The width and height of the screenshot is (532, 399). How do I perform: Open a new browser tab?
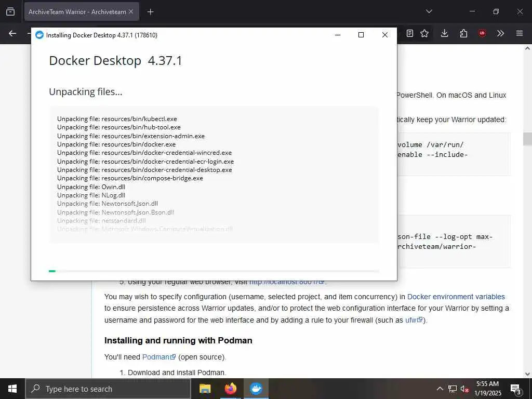click(x=150, y=12)
